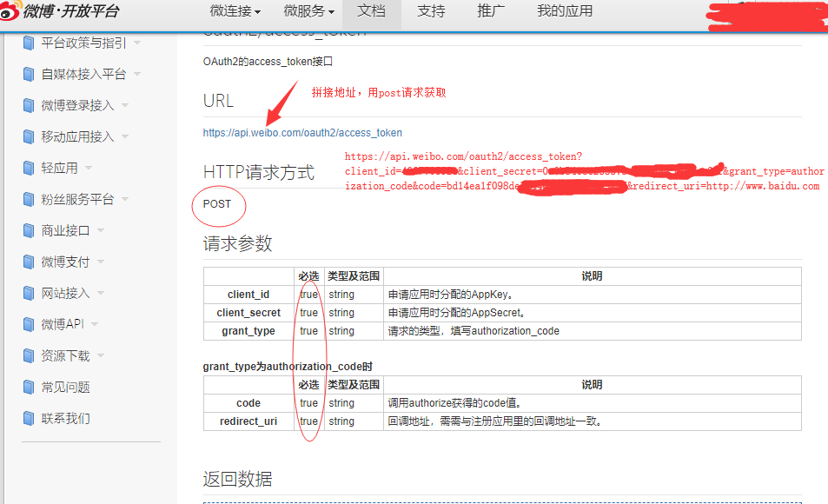Viewport: 828px width, 504px height.
Task: Expand the 微博API arrow
Action: tap(95, 324)
